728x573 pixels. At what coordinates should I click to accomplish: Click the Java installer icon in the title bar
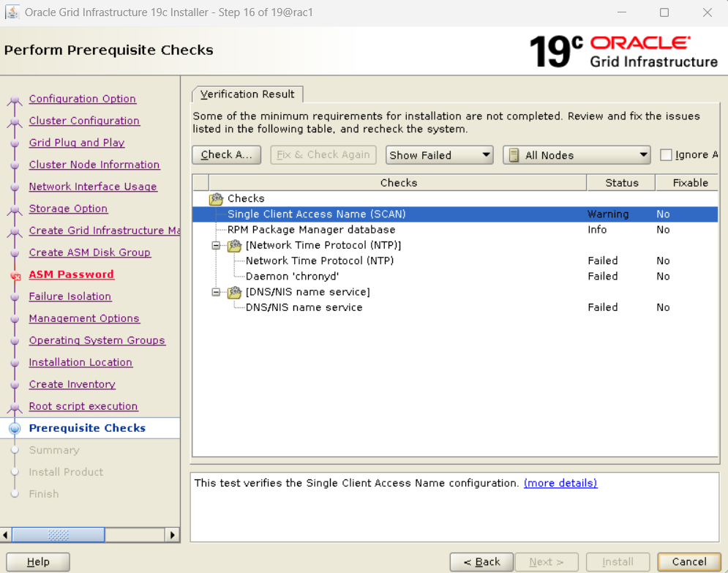point(12,12)
